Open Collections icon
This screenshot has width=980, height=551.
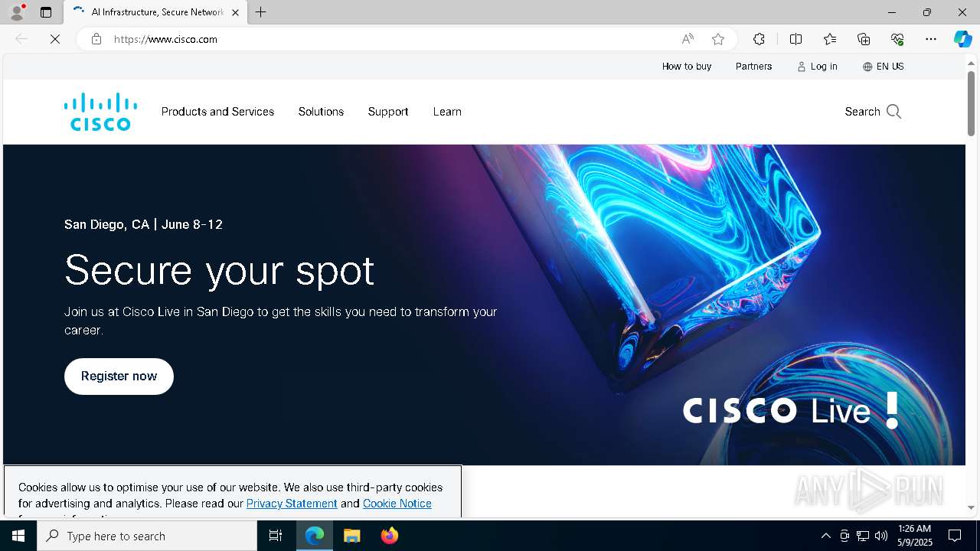click(864, 39)
